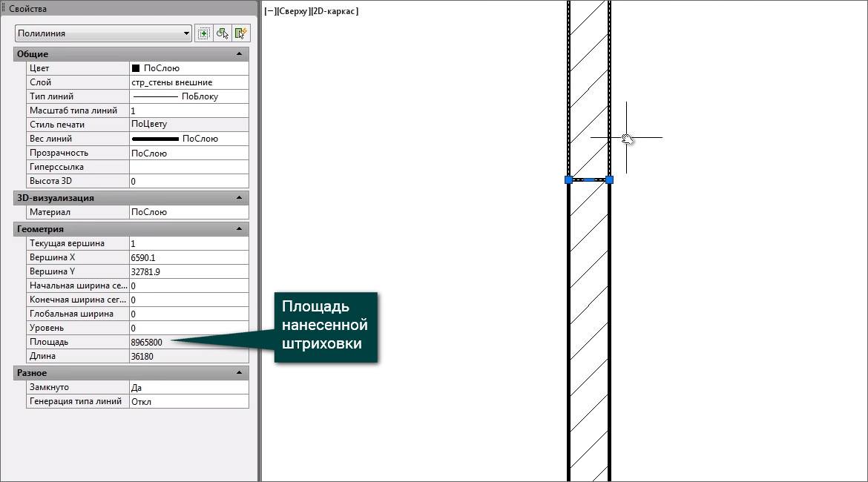Collapse the Общие section

(239, 54)
